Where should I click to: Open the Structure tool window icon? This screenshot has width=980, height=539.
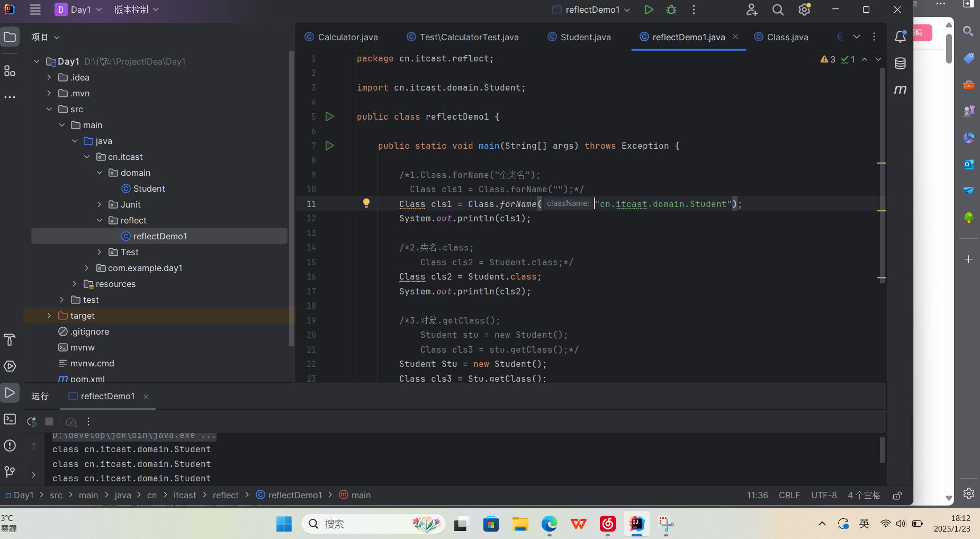coord(10,70)
